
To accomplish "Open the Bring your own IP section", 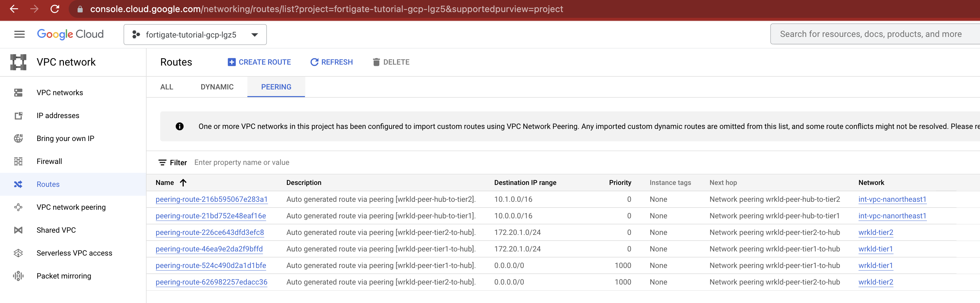I will [x=66, y=138].
